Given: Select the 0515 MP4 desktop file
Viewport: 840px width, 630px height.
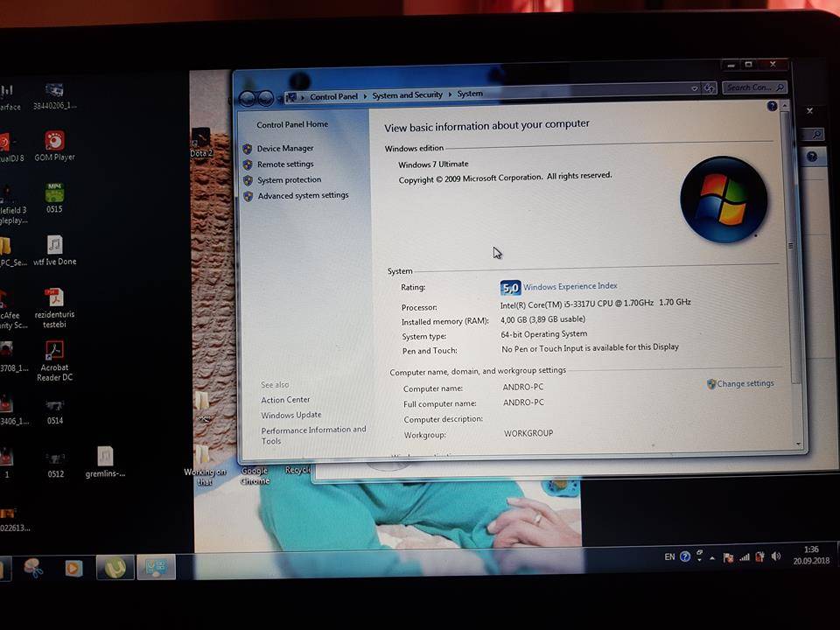Looking at the screenshot, I should pos(54,198).
